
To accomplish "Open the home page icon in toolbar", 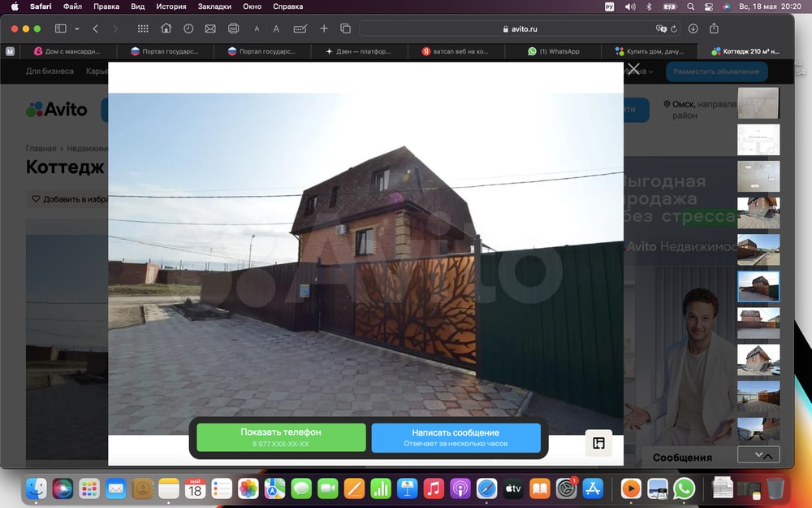I will [x=166, y=28].
